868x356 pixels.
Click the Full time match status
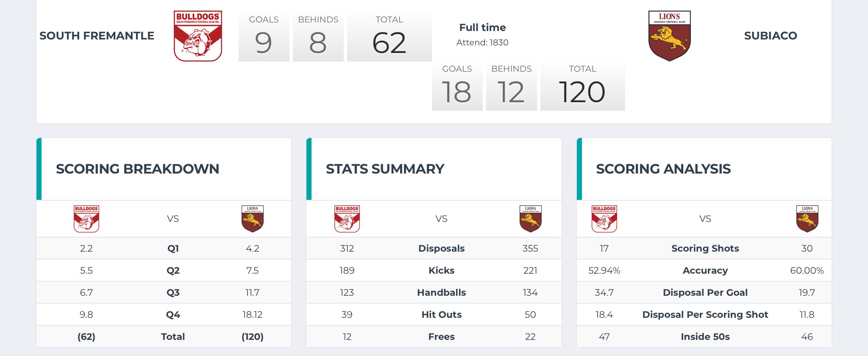pos(482,28)
